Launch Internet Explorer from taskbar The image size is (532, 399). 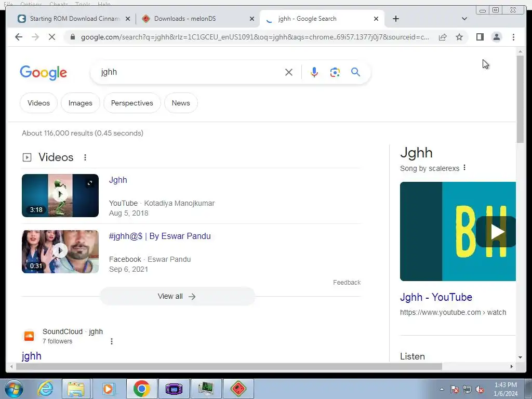click(45, 389)
